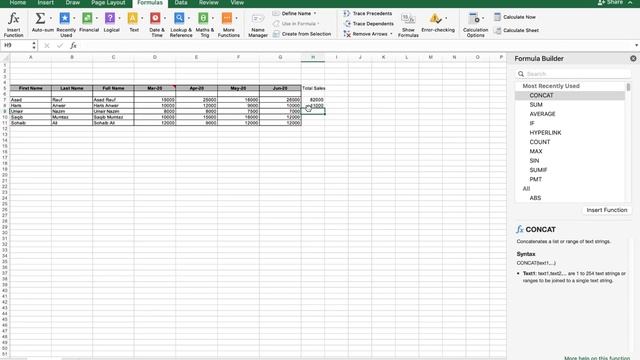Viewport: 640px width, 360px height.
Task: Open Recently Used functions icon
Action: 64,18
